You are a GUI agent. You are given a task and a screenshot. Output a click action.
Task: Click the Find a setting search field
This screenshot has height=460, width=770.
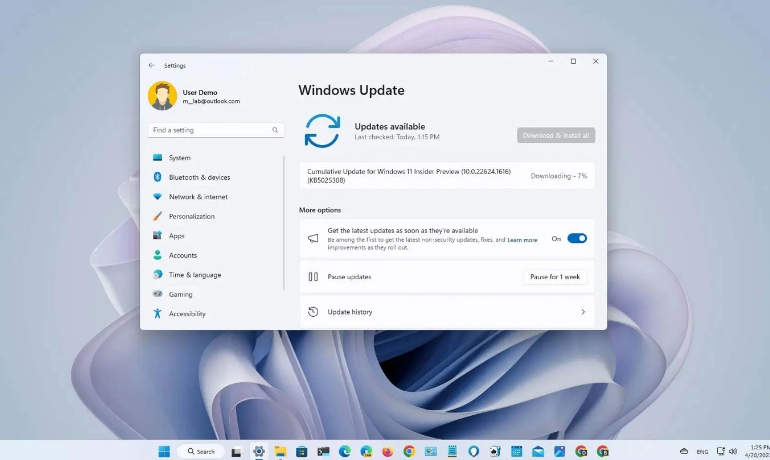216,130
